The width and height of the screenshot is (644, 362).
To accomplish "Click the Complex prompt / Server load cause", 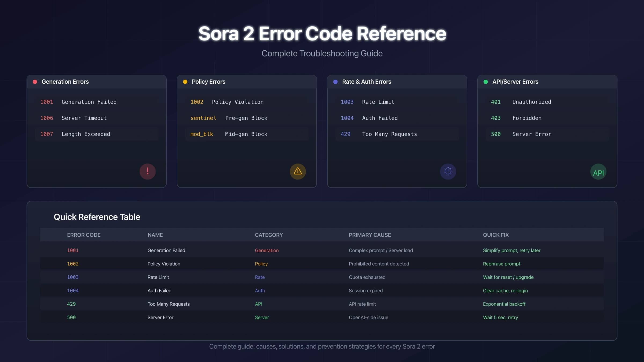I will pos(381,250).
